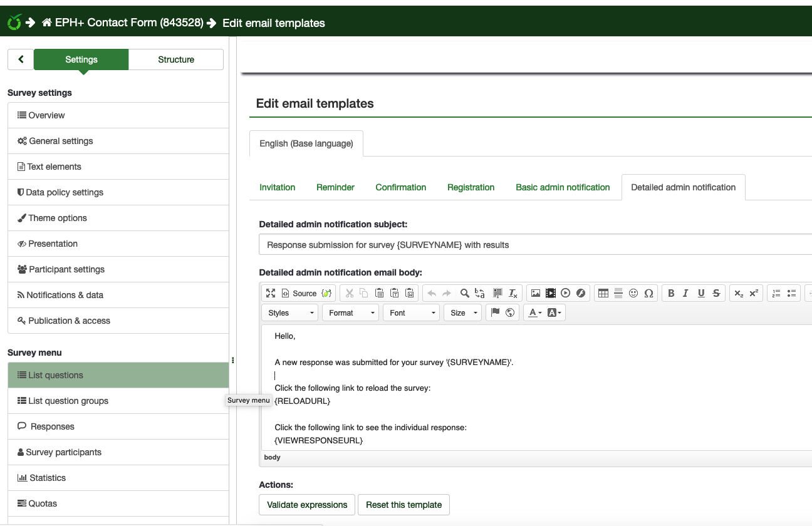This screenshot has width=812, height=526.
Task: Expand the Font size dropdown
Action: pyautogui.click(x=462, y=312)
